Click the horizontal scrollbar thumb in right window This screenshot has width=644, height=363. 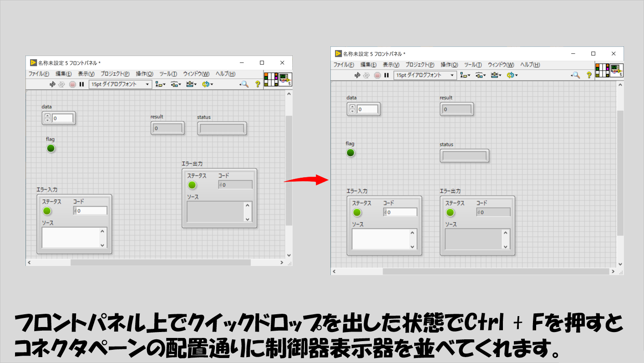click(496, 271)
